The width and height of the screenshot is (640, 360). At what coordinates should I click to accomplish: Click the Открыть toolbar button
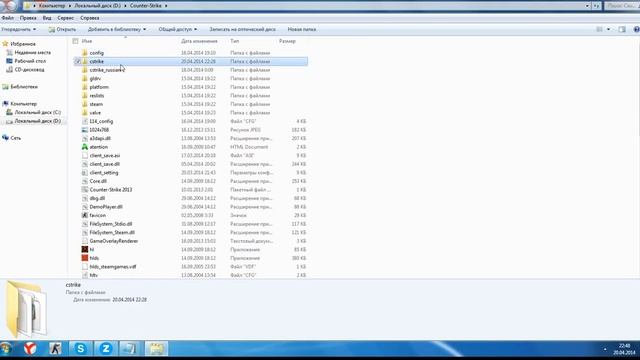[62, 29]
